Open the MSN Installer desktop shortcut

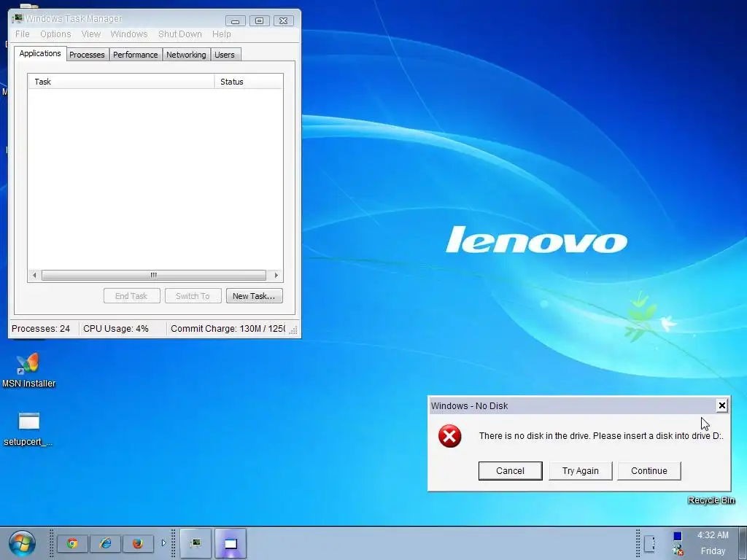28,370
